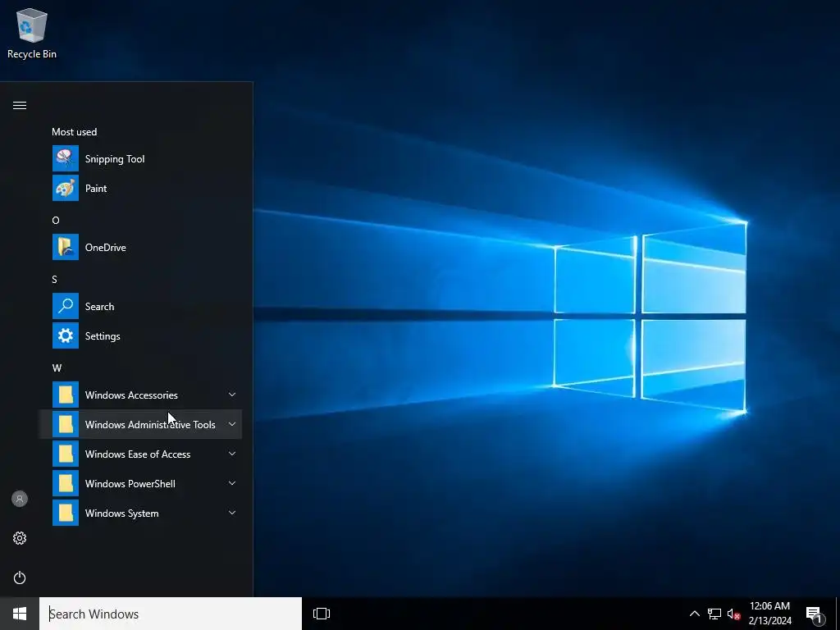Expand the Windows PowerShell chevron

coord(232,483)
